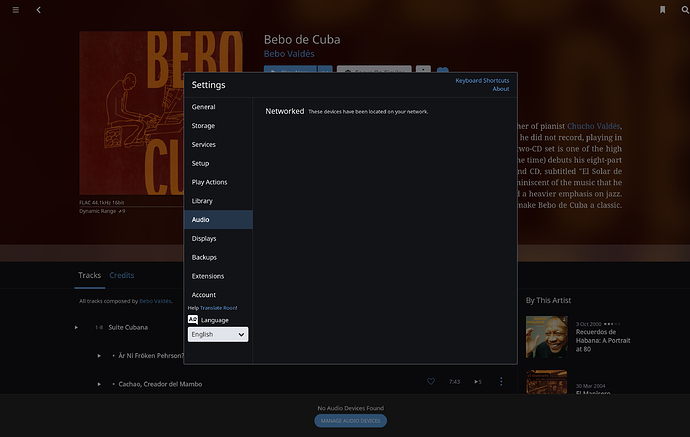The height and width of the screenshot is (437, 690).
Task: Open composer Bebo Valdés link under Tracks
Action: pos(155,301)
